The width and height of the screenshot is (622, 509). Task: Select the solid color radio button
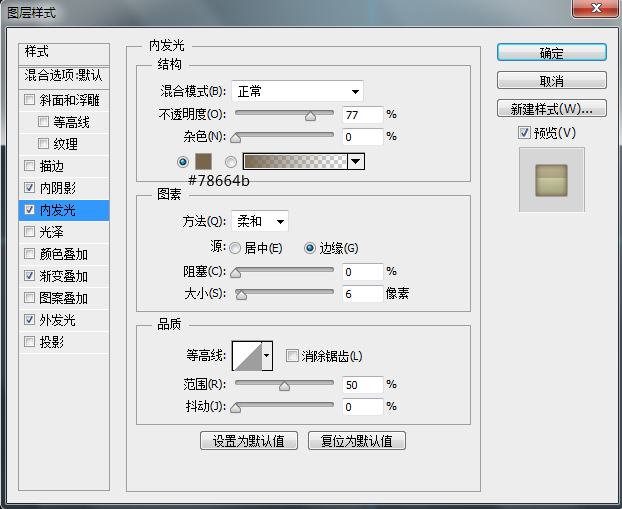[x=183, y=162]
